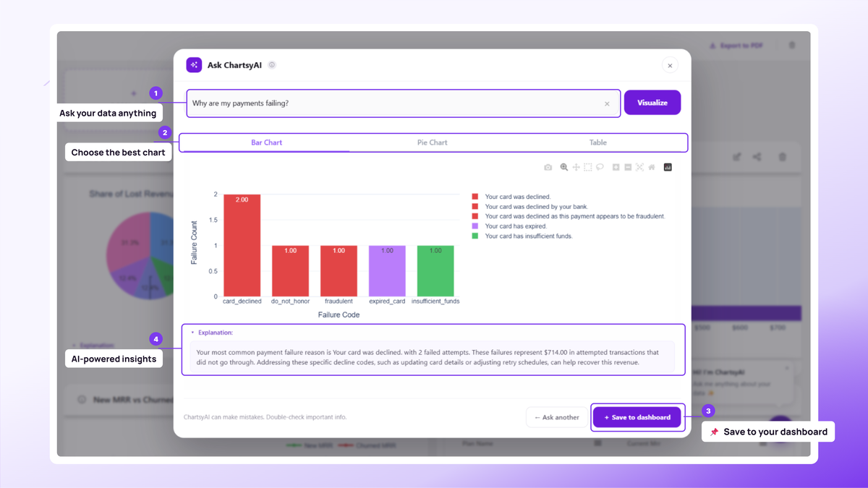Select the Zoom magnifier chart tool
The width and height of the screenshot is (868, 488).
564,167
